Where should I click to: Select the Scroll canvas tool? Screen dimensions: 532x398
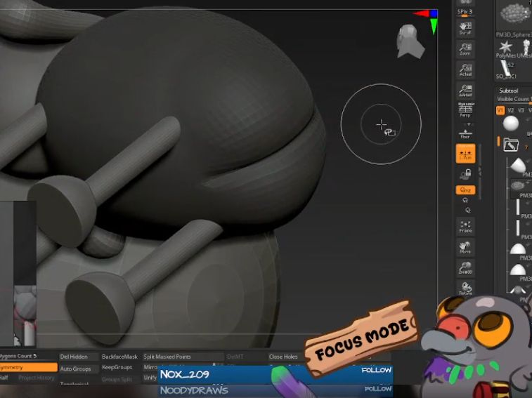click(x=465, y=28)
